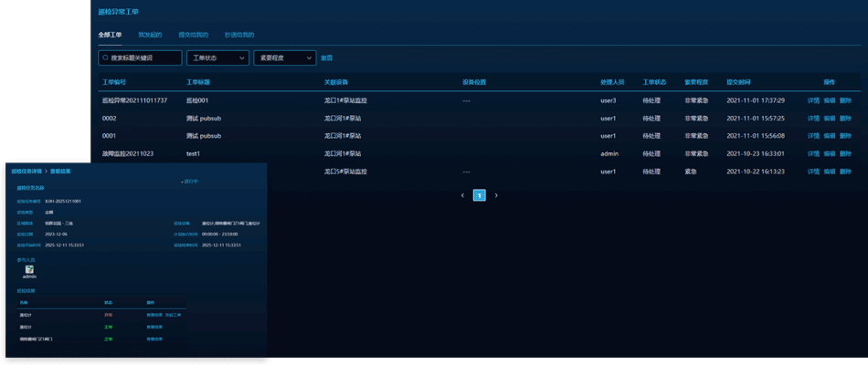Click 编辑 for work order 0002
This screenshot has width=868, height=365.
tap(830, 119)
